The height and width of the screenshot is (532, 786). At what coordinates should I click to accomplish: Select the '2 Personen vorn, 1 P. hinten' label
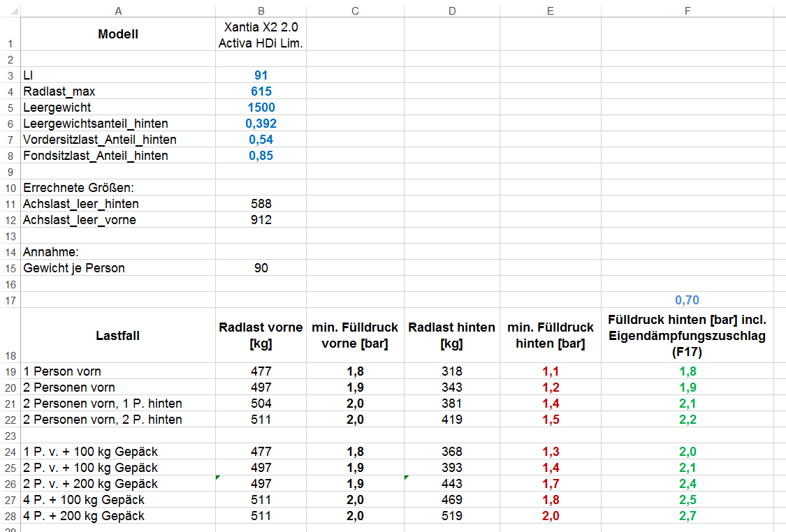[x=118, y=404]
